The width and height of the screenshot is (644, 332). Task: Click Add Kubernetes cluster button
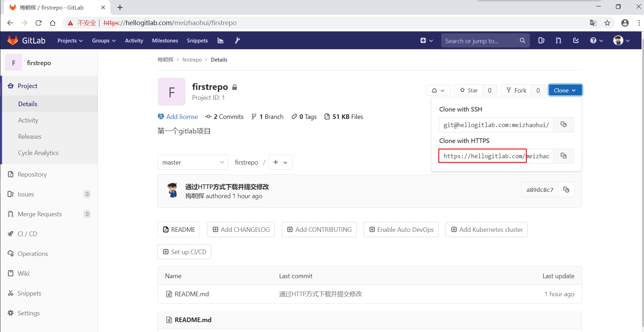pos(487,229)
